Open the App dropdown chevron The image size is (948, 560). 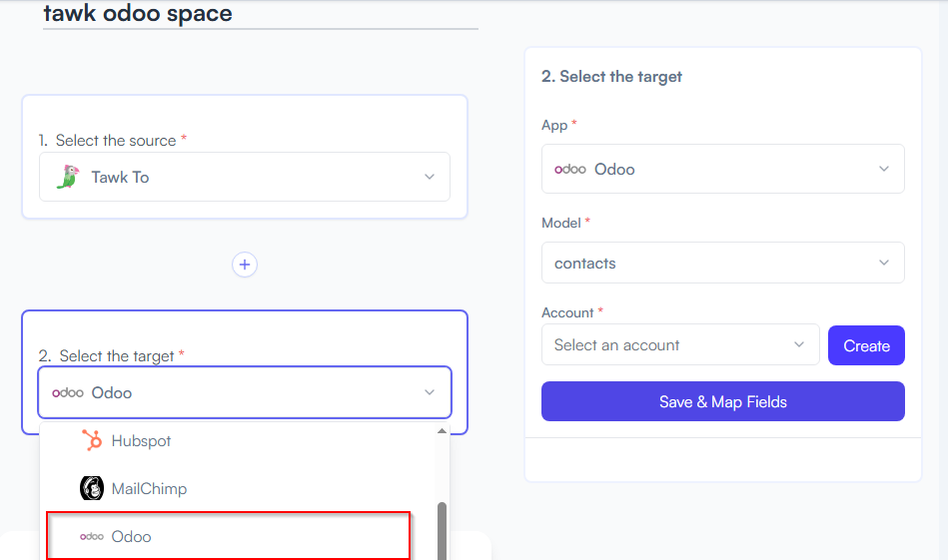884,169
